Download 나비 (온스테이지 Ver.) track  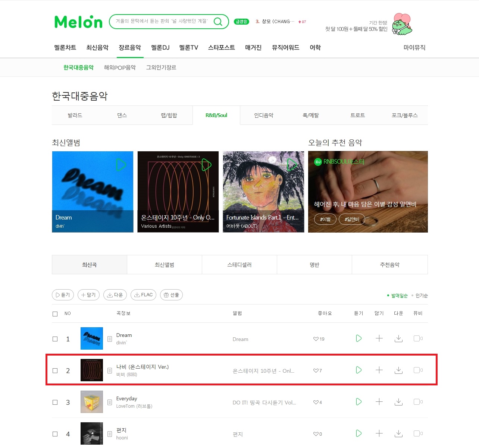(398, 370)
